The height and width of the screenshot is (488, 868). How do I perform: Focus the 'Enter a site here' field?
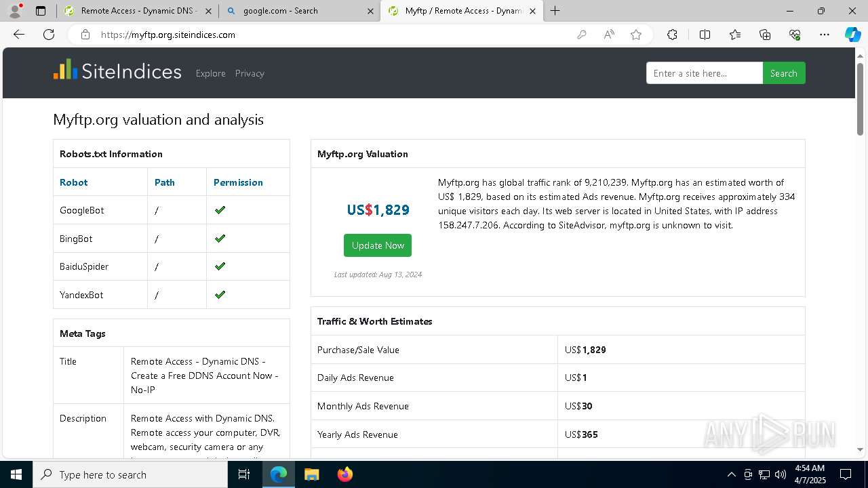[x=705, y=73]
